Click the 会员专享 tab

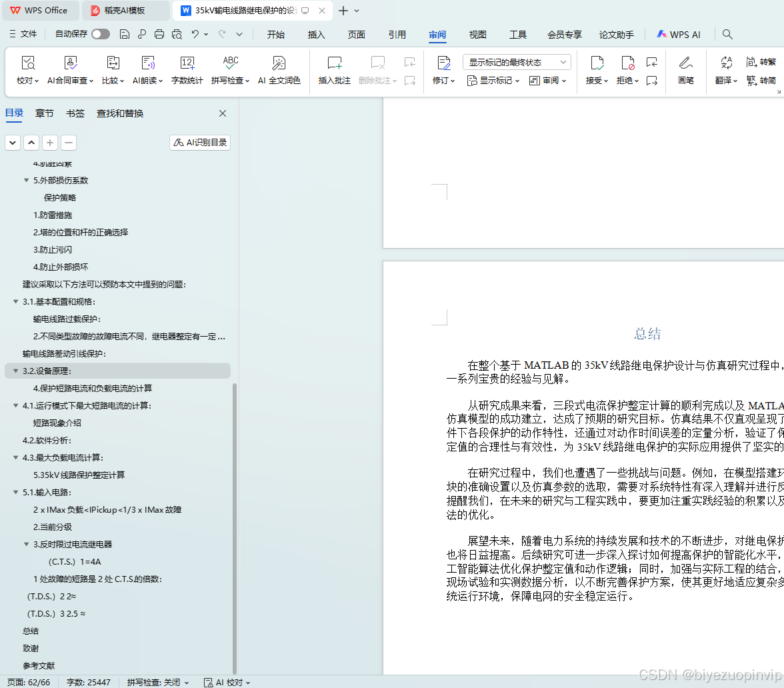pos(565,35)
